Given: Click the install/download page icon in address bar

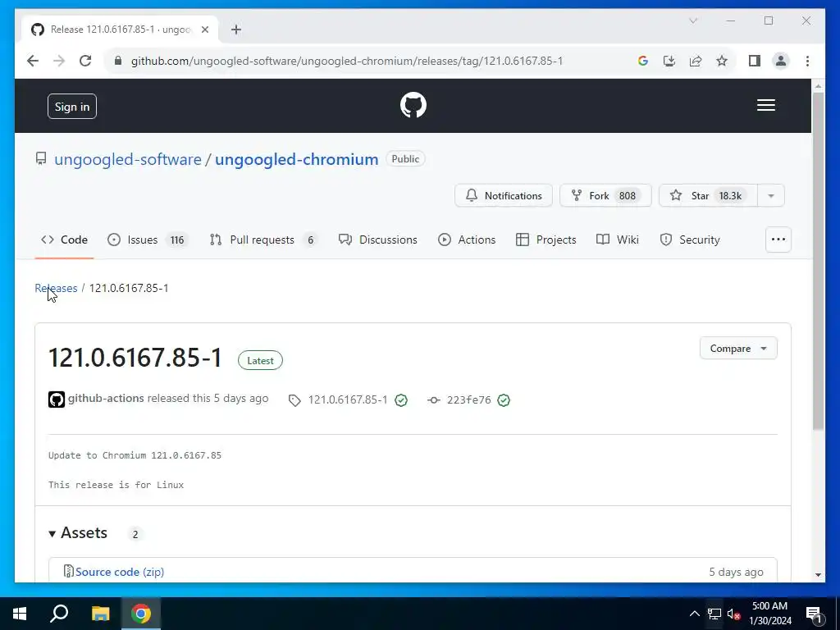Looking at the screenshot, I should click(x=669, y=61).
